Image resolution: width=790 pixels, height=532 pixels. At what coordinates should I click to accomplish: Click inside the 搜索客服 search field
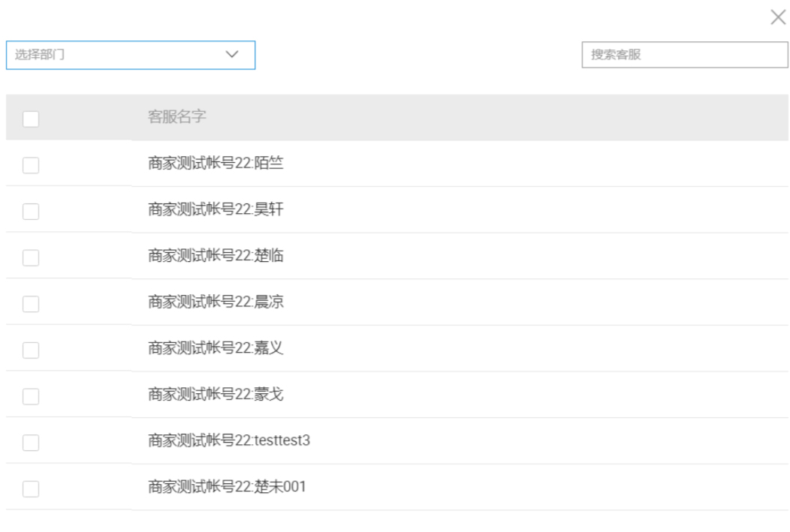click(x=684, y=53)
